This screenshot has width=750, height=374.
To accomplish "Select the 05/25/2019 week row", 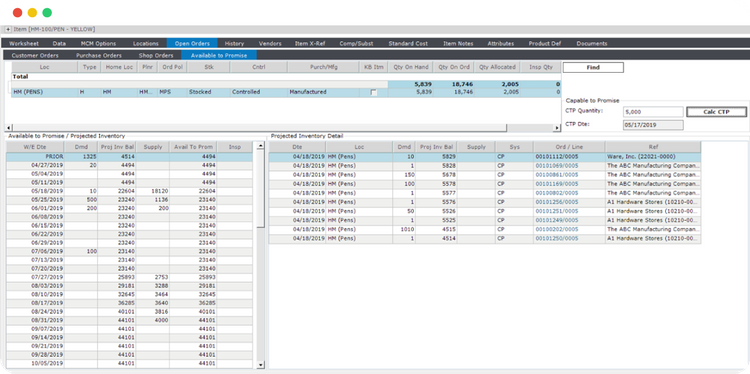I will pos(129,199).
